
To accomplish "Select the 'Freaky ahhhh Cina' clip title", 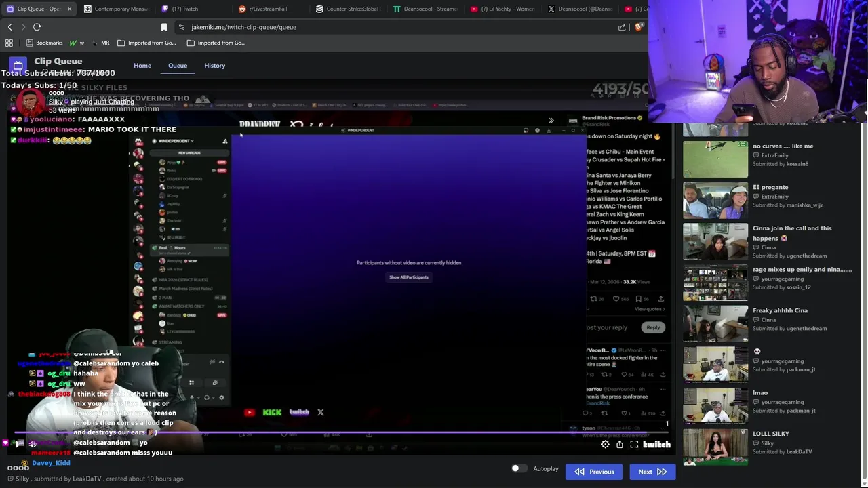I will 780,310.
